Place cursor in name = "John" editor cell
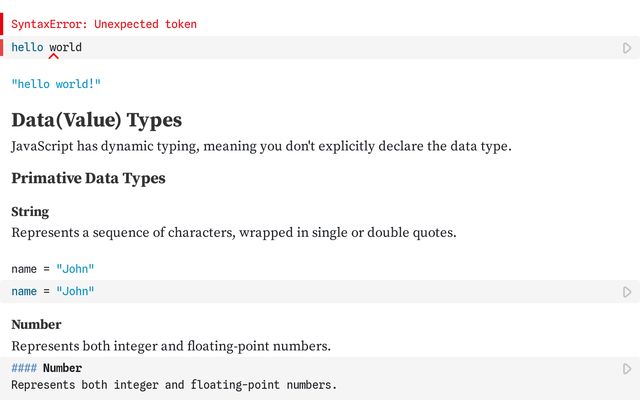 (300, 291)
